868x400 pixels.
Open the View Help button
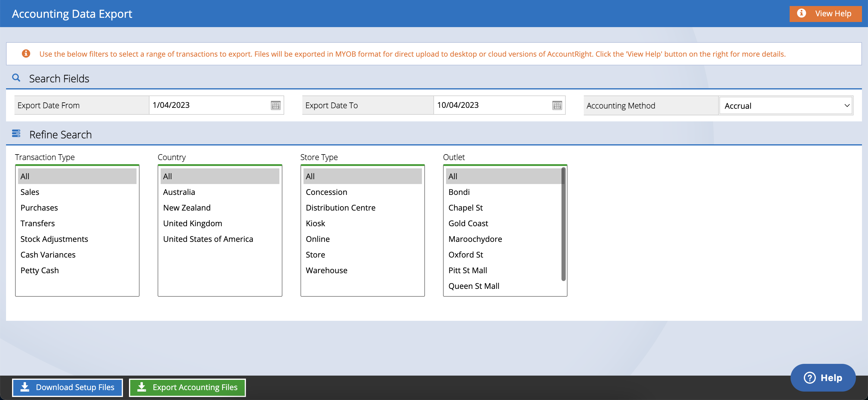point(825,14)
